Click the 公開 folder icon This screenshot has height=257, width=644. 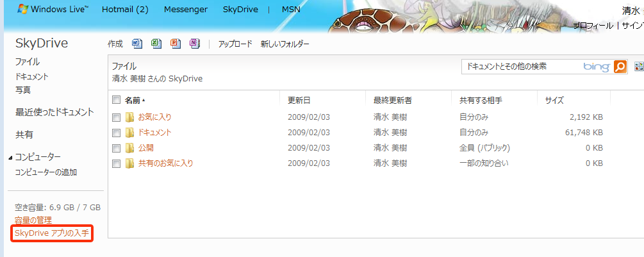129,148
